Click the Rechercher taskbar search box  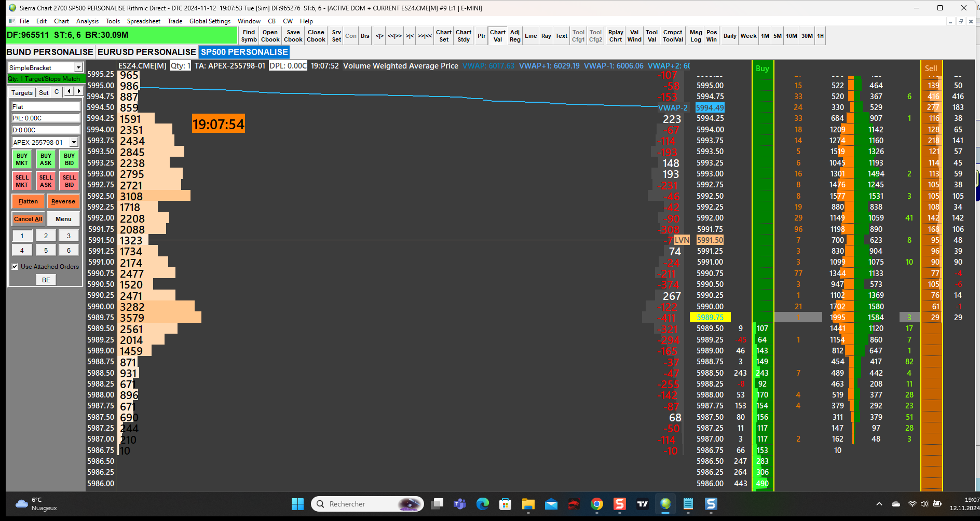[x=367, y=504]
